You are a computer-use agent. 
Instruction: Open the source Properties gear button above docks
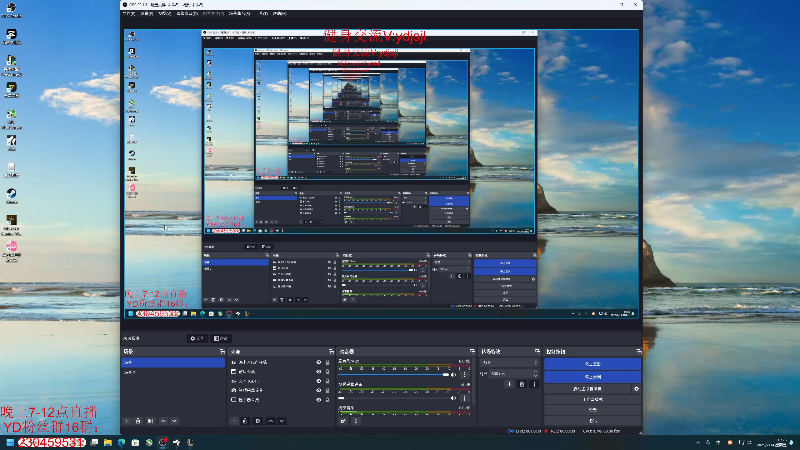point(197,338)
